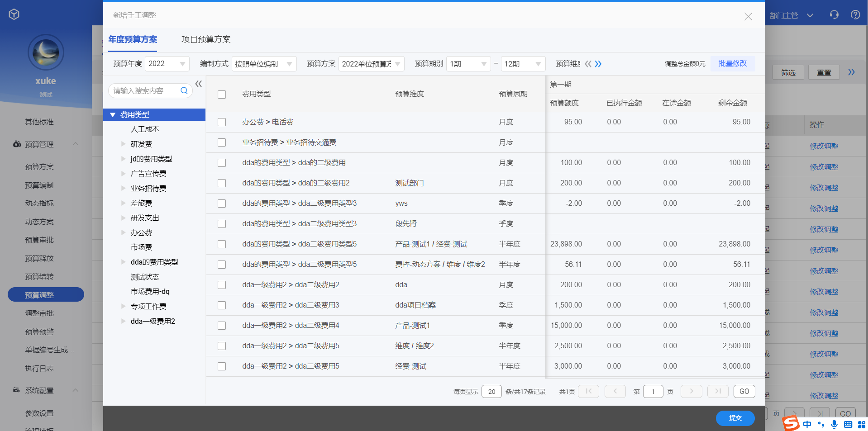Image resolution: width=868 pixels, height=431 pixels.
Task: Check the 业务招待费 > 业务招待交通费 row checkbox
Action: 222,142
